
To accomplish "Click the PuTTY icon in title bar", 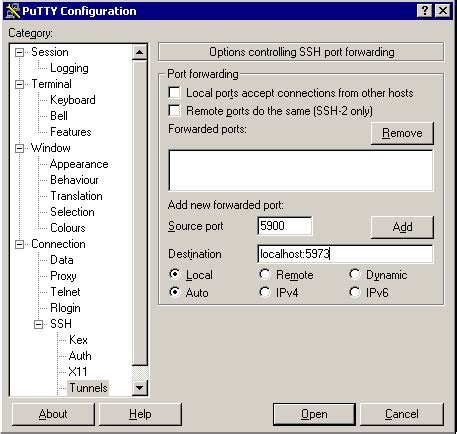I will click(13, 11).
